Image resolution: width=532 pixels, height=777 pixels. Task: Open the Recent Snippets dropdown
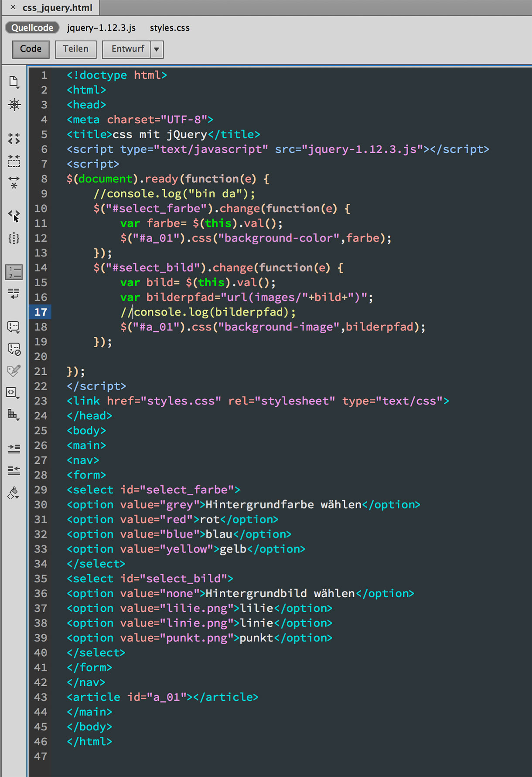pos(13,393)
